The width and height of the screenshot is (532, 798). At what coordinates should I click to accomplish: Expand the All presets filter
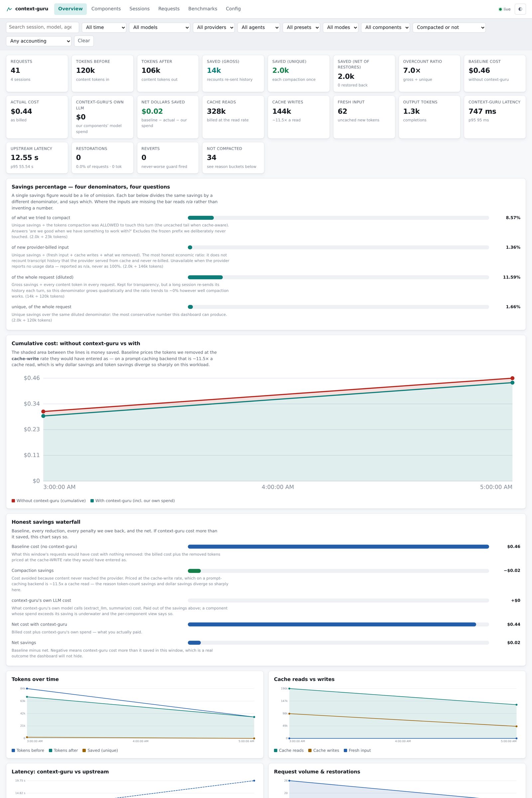point(301,28)
